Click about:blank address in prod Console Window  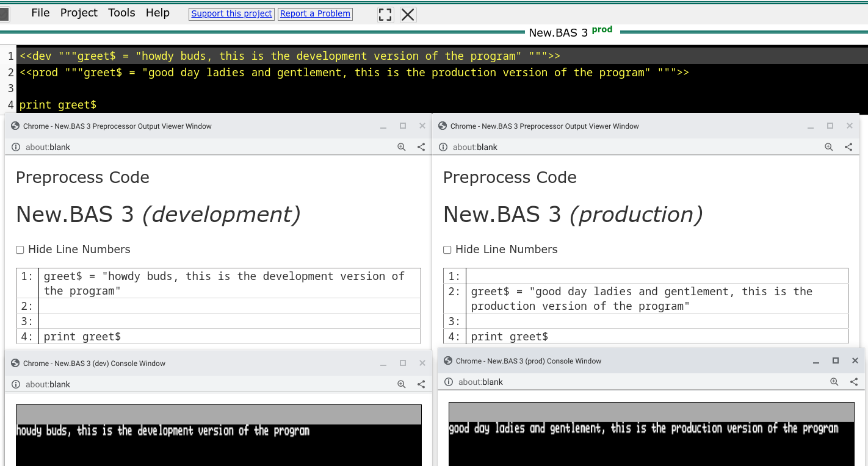coord(480,382)
